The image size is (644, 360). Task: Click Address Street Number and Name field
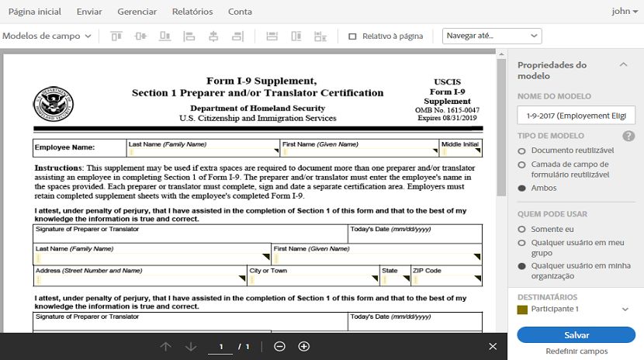tap(140, 280)
